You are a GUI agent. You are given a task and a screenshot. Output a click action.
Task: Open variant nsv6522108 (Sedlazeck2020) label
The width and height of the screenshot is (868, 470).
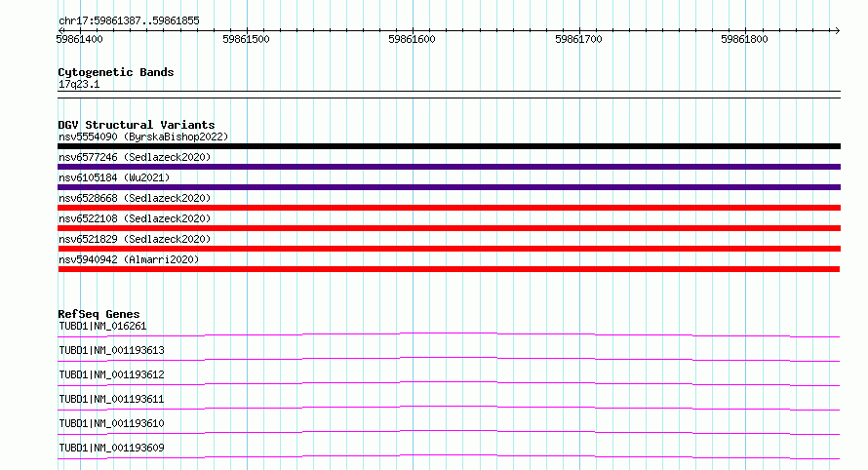(135, 218)
